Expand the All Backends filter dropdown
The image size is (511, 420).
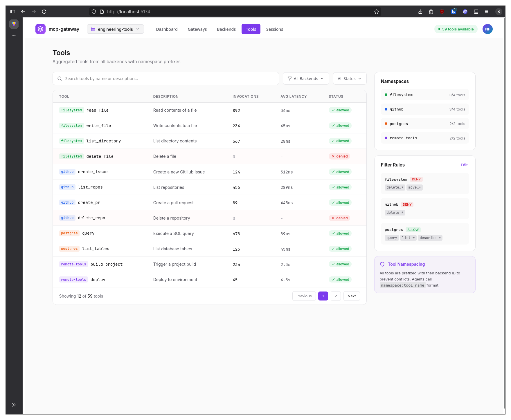pos(306,79)
